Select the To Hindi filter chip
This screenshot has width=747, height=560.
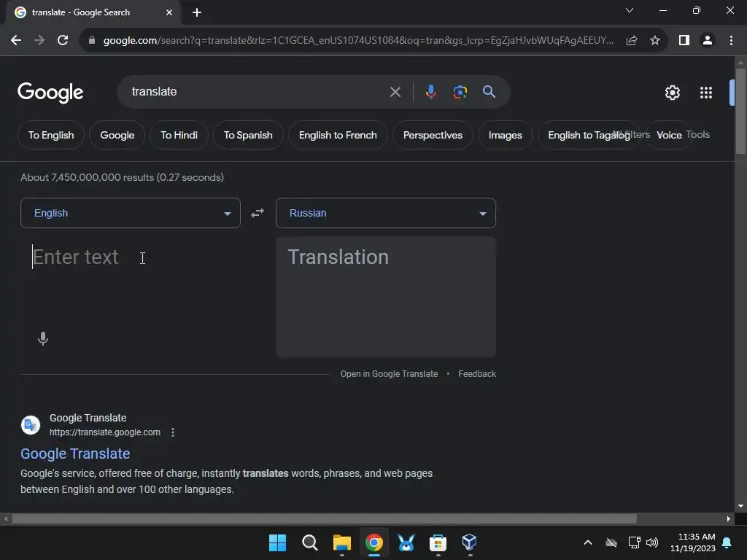(x=179, y=135)
